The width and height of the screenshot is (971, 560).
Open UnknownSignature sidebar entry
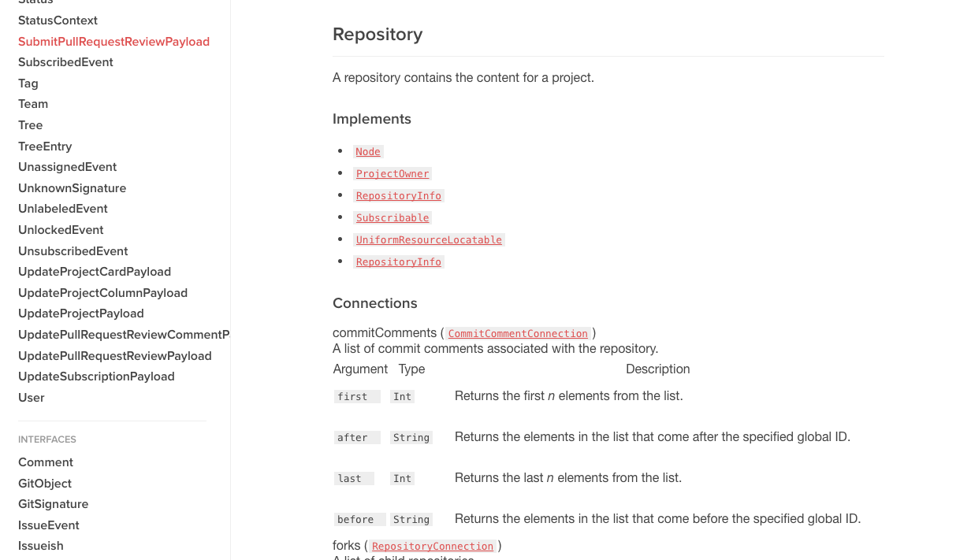(73, 188)
